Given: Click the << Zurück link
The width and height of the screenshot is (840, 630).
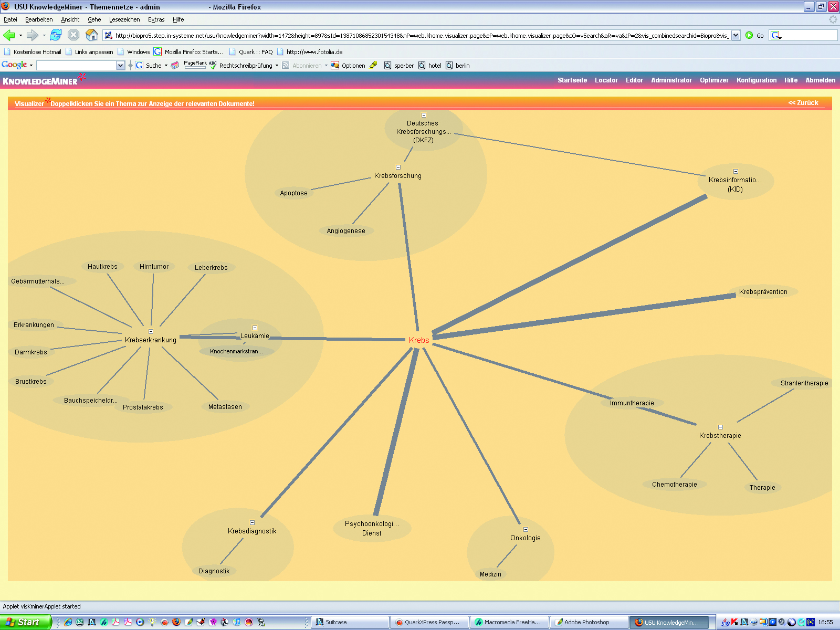Looking at the screenshot, I should coord(803,103).
